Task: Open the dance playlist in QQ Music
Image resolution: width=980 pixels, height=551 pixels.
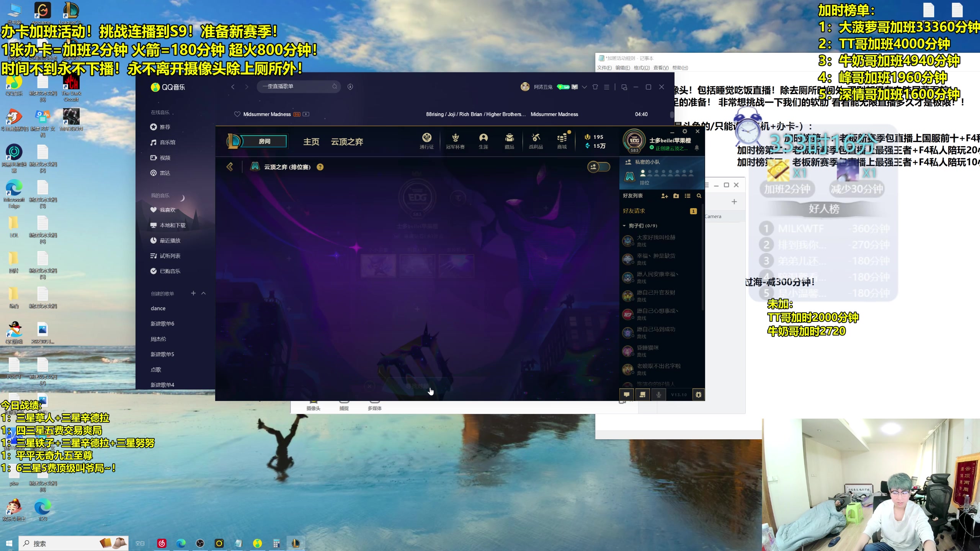Action: (x=158, y=308)
